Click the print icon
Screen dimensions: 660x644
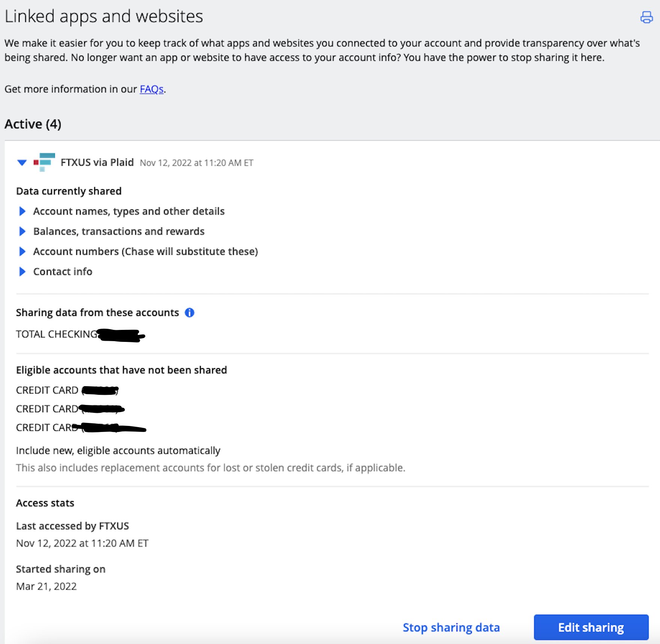point(646,17)
